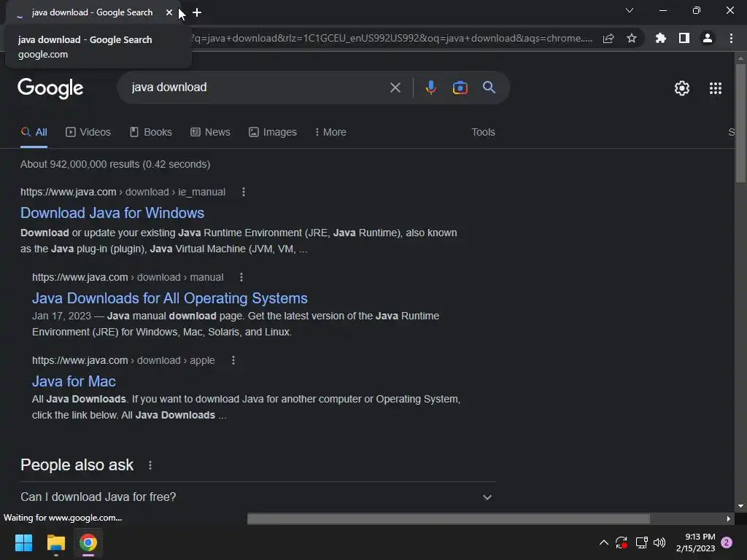
Task: Open options for download apple result
Action: click(x=233, y=360)
